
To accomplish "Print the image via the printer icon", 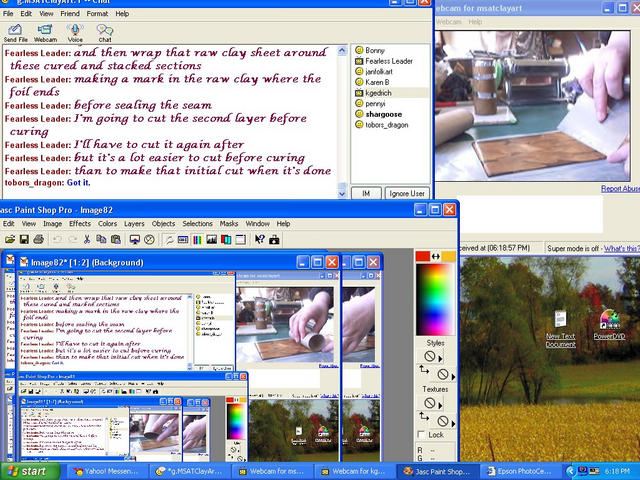I will pos(38,240).
